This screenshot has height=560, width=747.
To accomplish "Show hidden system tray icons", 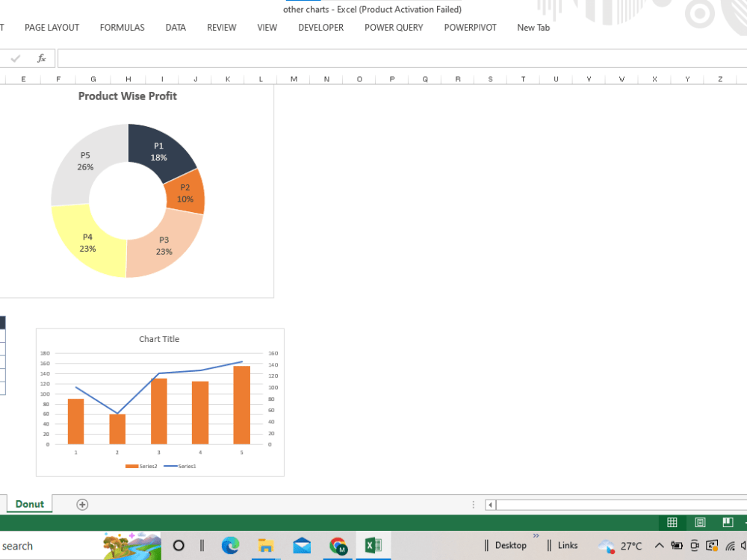I will [659, 546].
